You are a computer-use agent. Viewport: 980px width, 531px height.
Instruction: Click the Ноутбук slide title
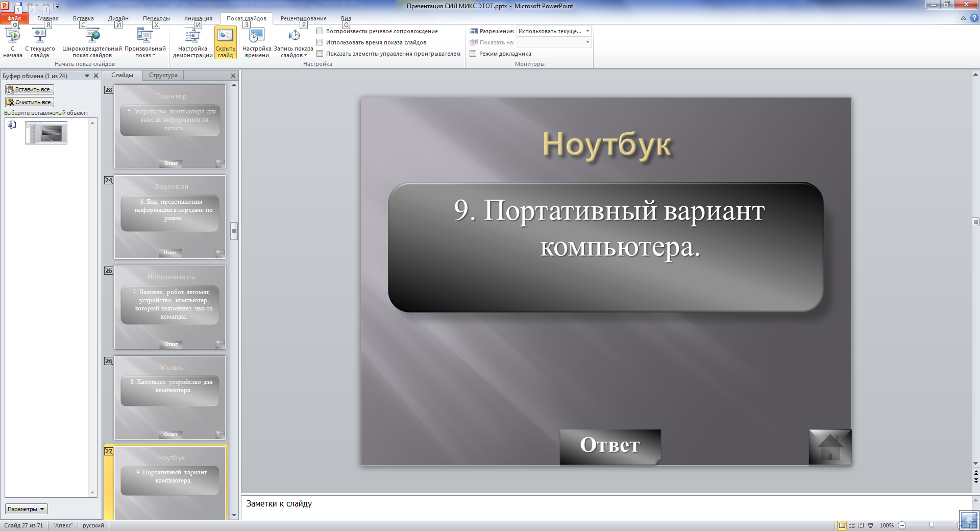click(x=606, y=144)
